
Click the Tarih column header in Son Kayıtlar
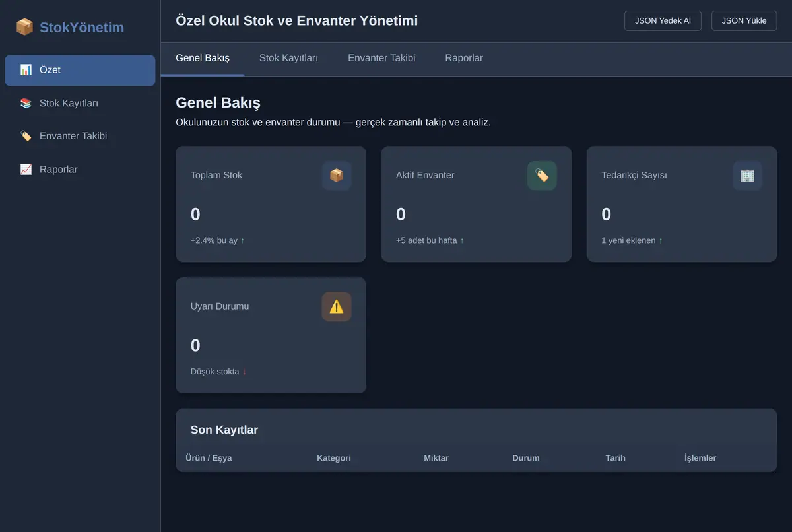click(x=615, y=458)
